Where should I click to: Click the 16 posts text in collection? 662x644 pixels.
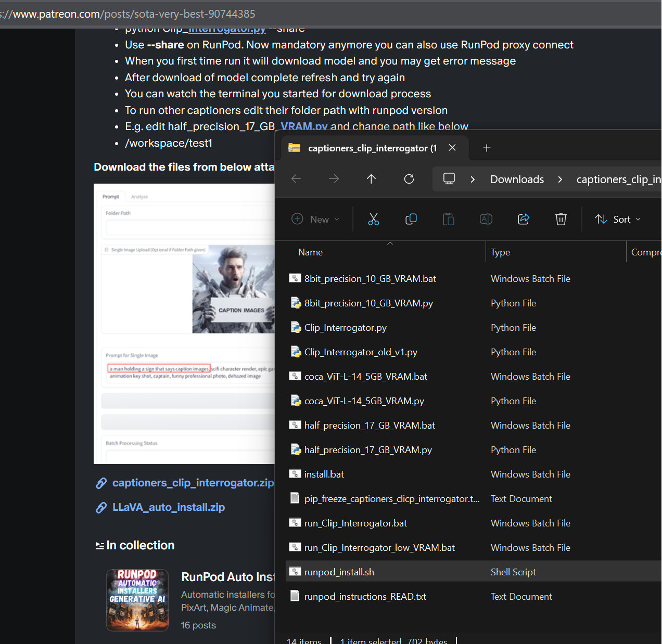pos(198,625)
